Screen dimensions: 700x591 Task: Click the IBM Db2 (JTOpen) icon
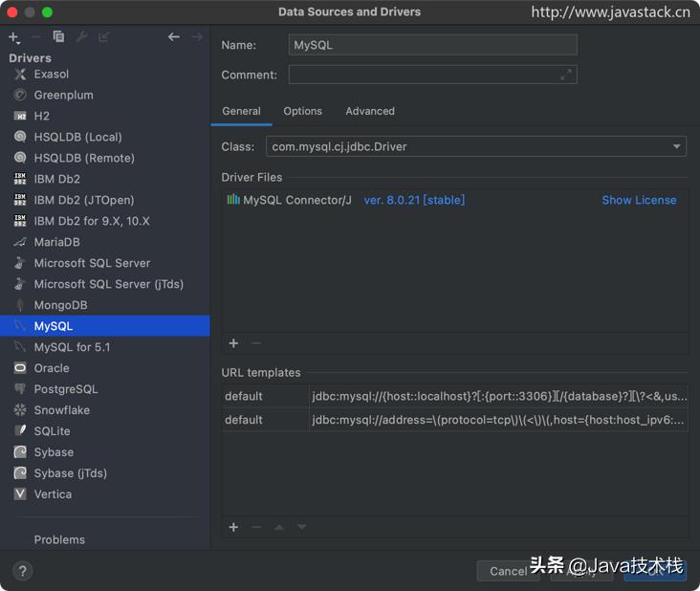pyautogui.click(x=20, y=200)
